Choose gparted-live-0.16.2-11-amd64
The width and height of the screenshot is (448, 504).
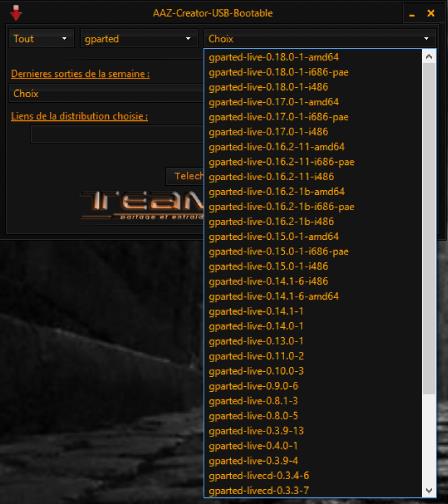313,147
